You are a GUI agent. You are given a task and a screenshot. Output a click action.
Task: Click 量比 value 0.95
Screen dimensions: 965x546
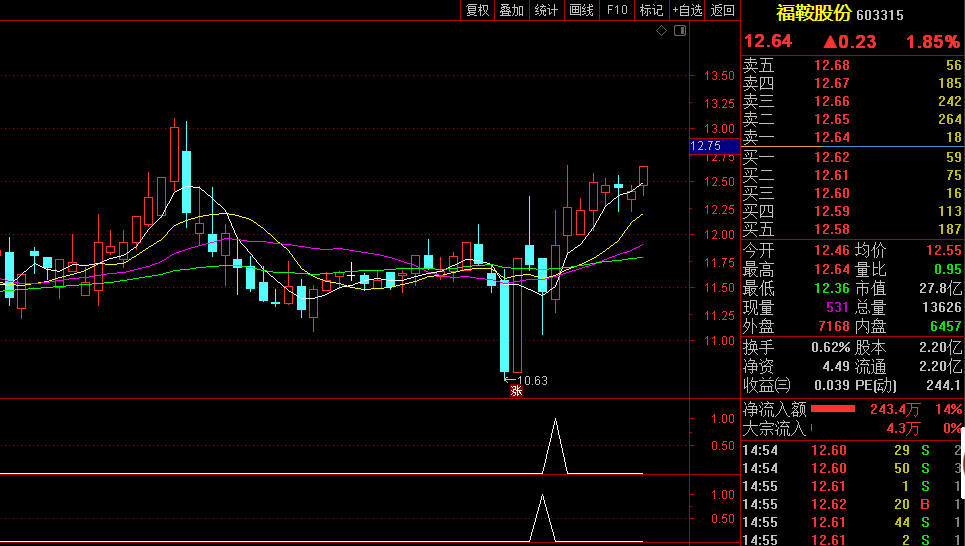pyautogui.click(x=948, y=269)
